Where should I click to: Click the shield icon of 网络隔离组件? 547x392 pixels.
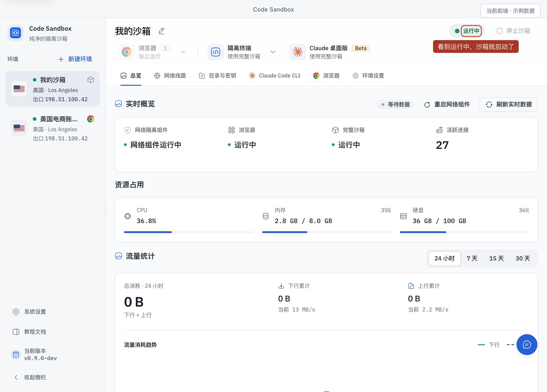[x=128, y=130]
